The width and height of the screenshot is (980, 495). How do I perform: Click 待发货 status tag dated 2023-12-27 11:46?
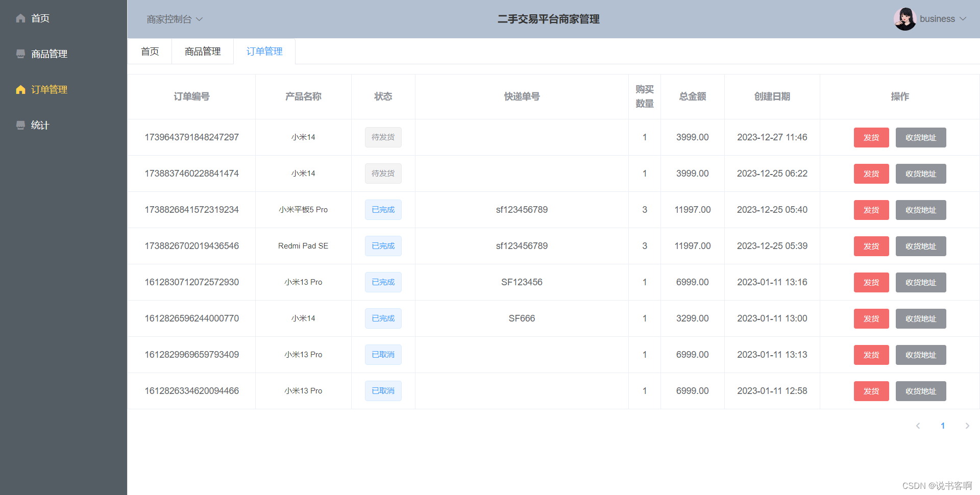coord(383,137)
